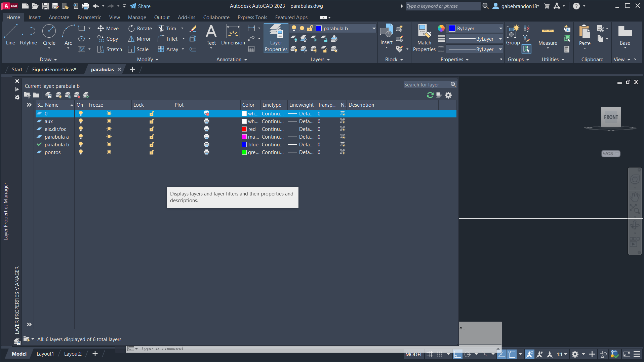The height and width of the screenshot is (362, 644).
Task: Activate the Trim tool
Action: pyautogui.click(x=167, y=29)
